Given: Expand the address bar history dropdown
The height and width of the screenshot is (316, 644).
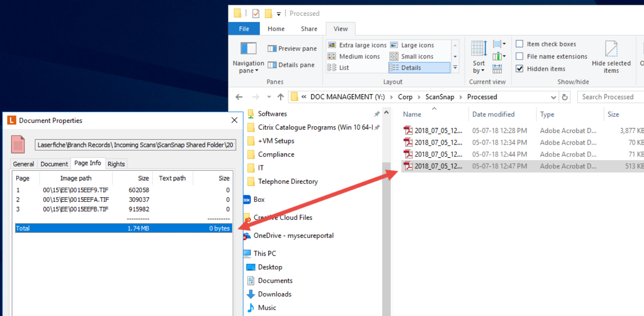Looking at the screenshot, I should pos(553,97).
